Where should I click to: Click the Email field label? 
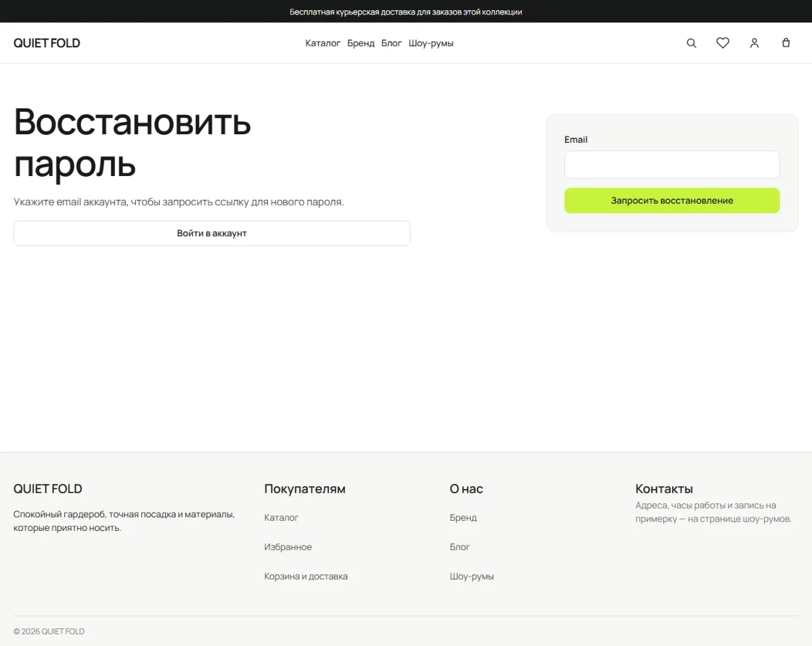(576, 139)
